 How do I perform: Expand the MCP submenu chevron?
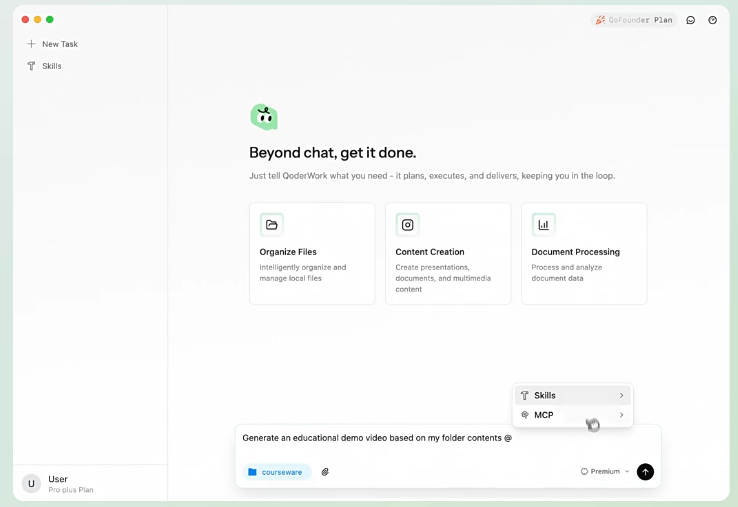pyautogui.click(x=621, y=415)
